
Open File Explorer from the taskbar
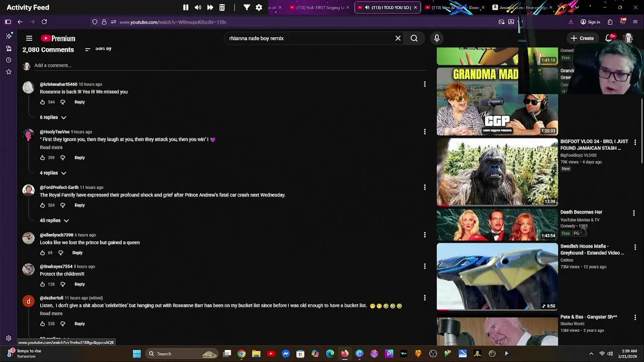pos(256,354)
